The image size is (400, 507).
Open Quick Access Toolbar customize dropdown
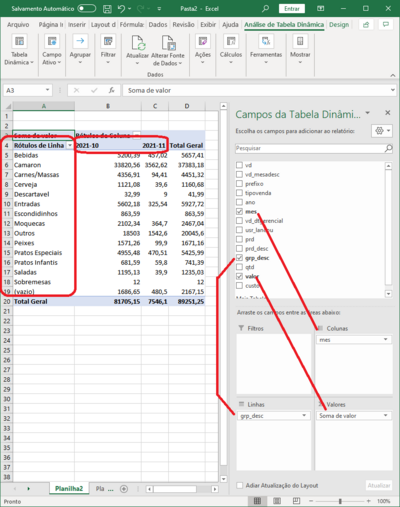159,9
